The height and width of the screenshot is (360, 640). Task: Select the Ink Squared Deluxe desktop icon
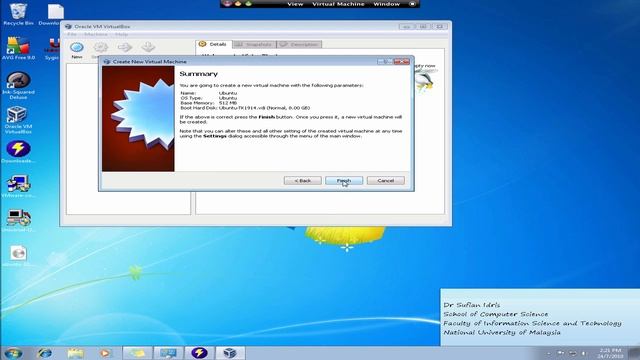(18, 85)
